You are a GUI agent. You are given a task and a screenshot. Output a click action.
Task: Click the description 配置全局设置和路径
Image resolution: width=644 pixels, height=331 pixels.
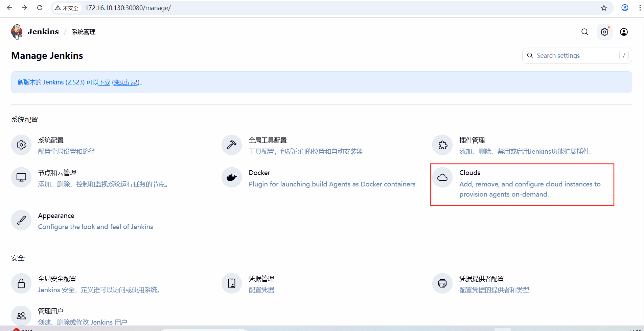click(x=67, y=151)
